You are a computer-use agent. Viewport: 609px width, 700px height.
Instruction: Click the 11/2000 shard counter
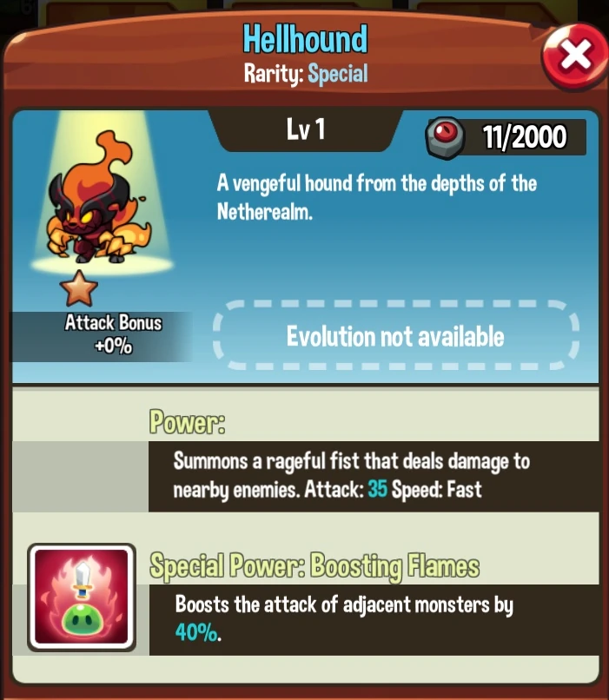coord(524,136)
